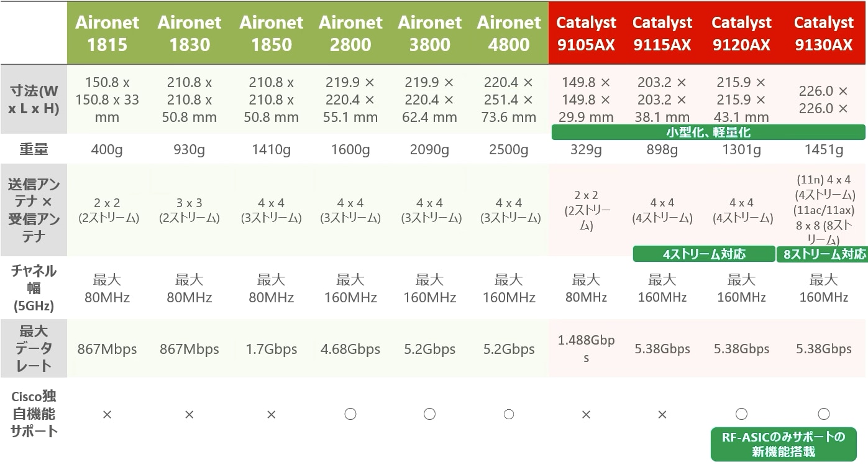The image size is (868, 464).
Task: Click the 8ストリーム対応 green badge
Action: click(x=824, y=254)
